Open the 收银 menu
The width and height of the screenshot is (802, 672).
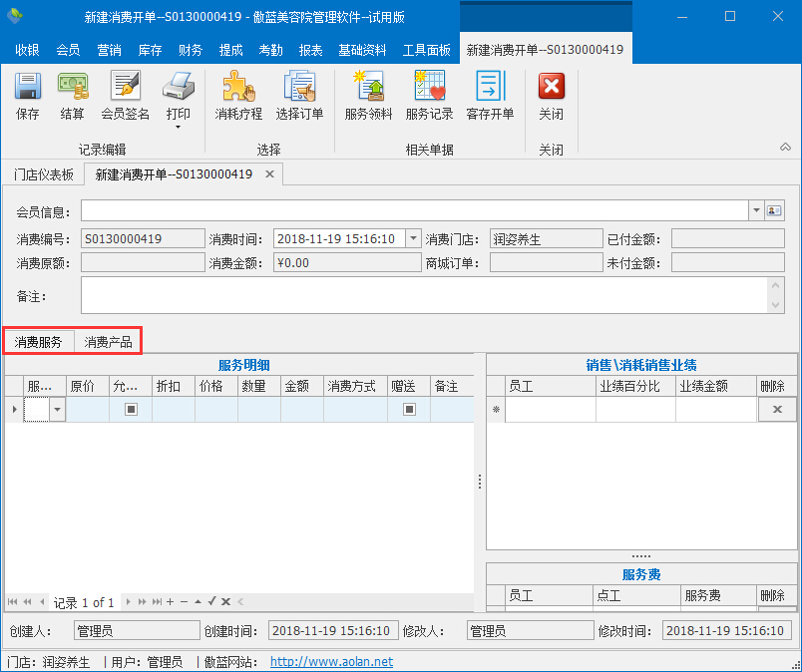pyautogui.click(x=27, y=50)
